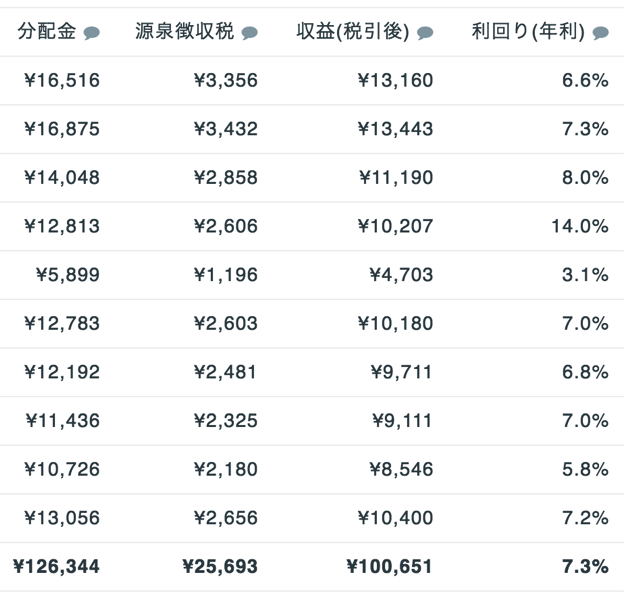Select the ¥11,190 after-tax profit cell
639x596 pixels.
396,178
